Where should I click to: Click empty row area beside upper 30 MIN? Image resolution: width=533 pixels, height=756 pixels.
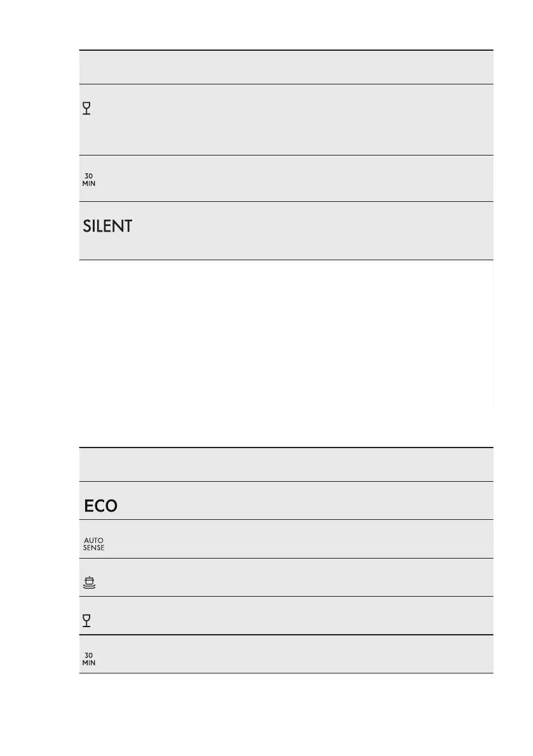pos(305,178)
